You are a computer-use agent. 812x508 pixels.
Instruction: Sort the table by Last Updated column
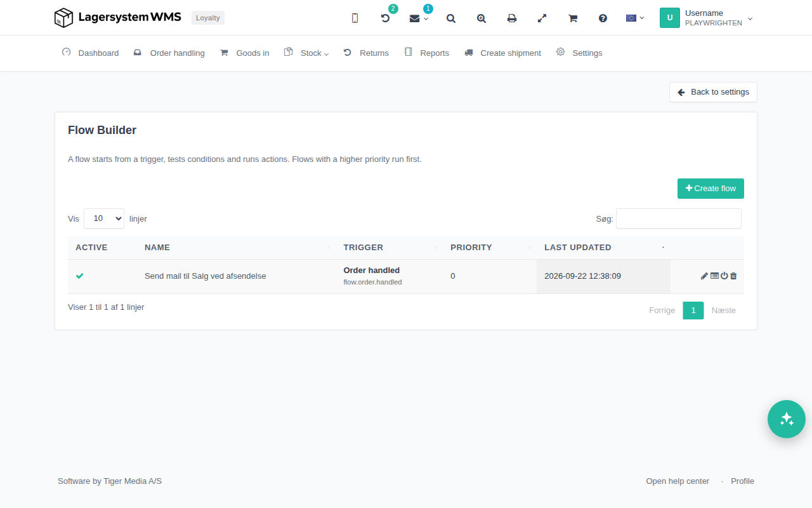click(x=604, y=248)
